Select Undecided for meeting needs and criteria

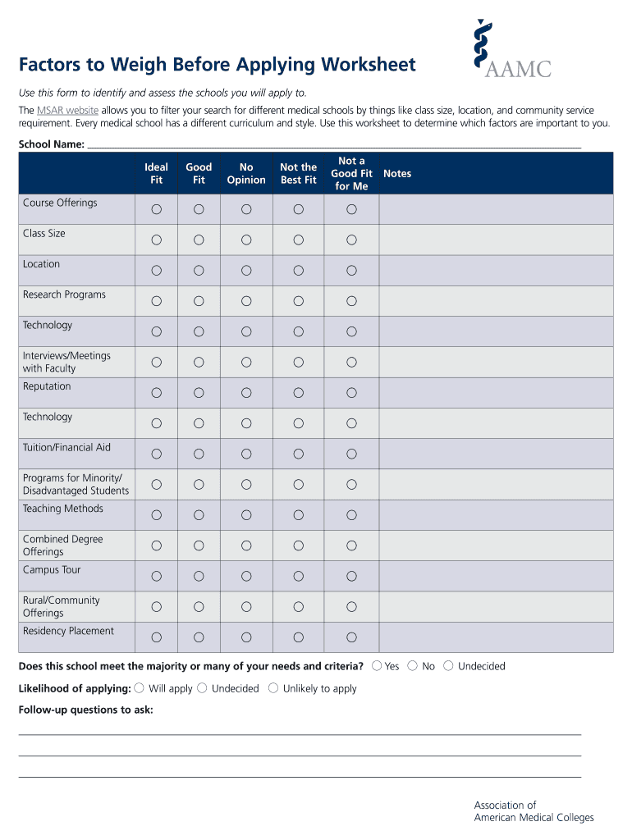point(448,666)
